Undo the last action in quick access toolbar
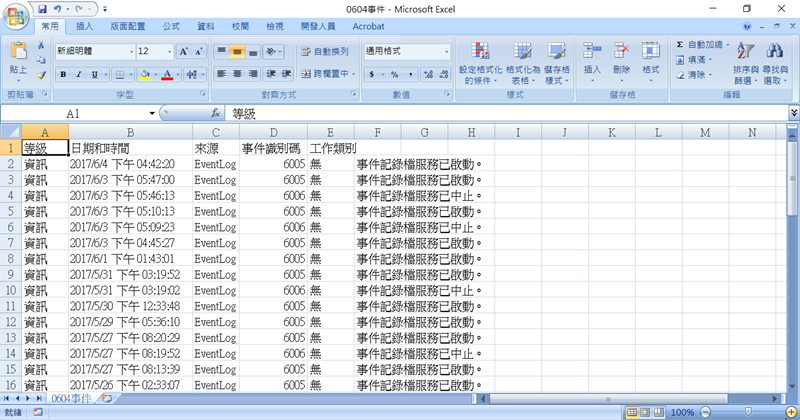This screenshot has height=420, width=800. tap(57, 9)
